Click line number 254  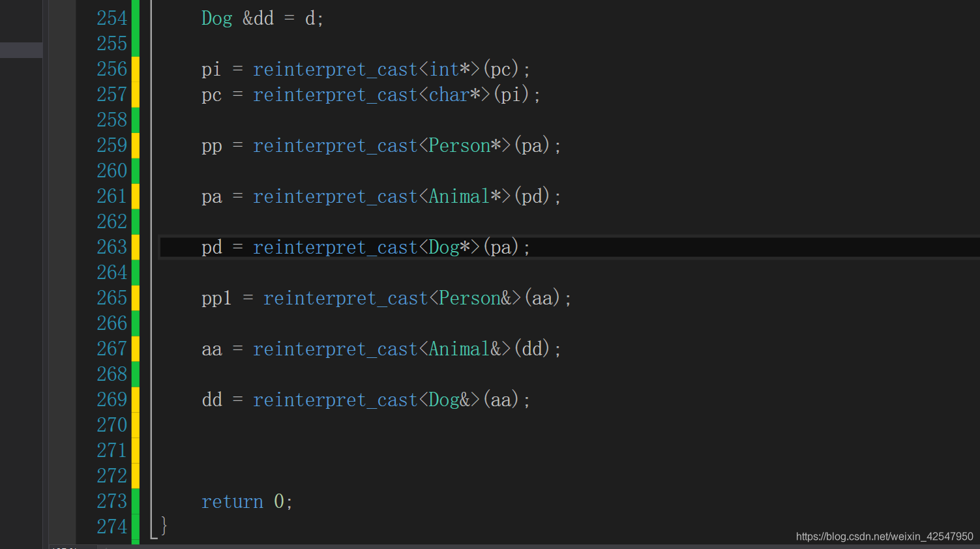coord(111,18)
